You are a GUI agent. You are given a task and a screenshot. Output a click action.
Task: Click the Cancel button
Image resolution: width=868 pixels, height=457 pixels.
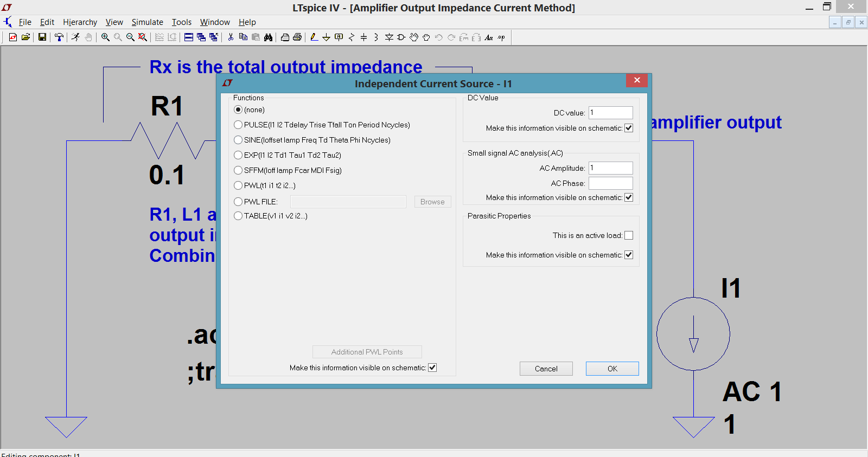[546, 369]
